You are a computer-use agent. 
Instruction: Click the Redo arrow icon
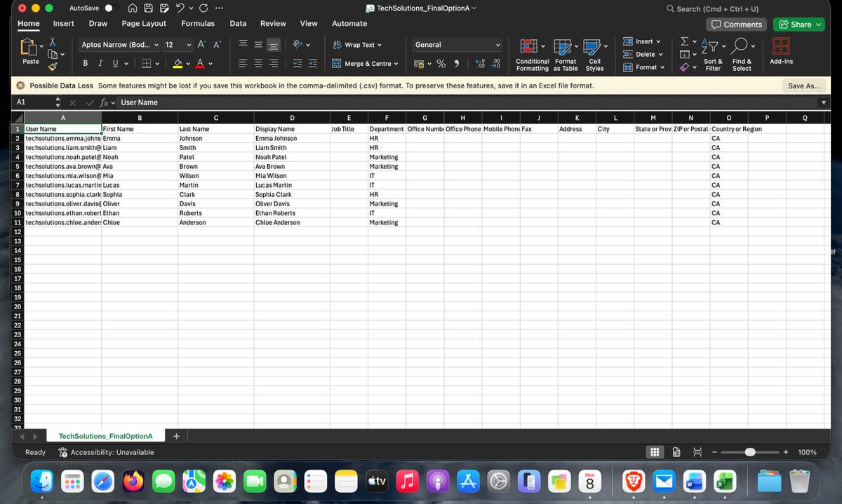[x=203, y=8]
